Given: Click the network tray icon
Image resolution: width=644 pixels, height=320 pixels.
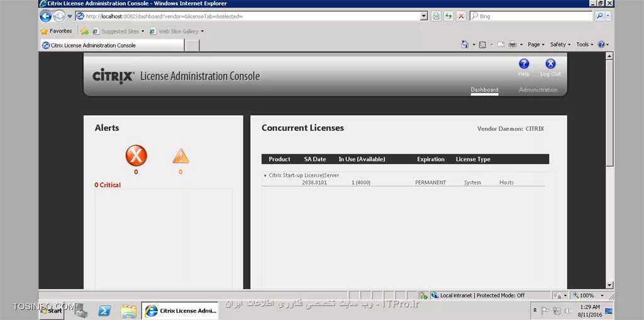Looking at the screenshot, I should pos(557,311).
